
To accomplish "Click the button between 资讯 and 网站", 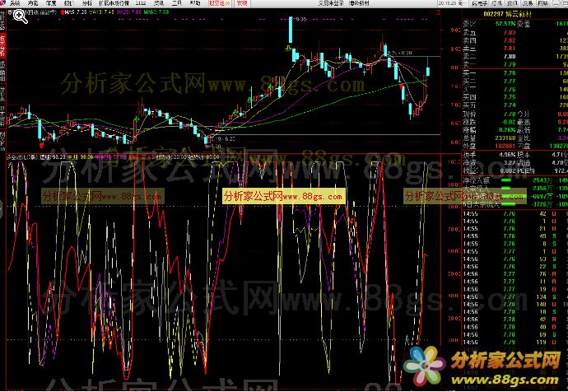I will [x=528, y=3].
